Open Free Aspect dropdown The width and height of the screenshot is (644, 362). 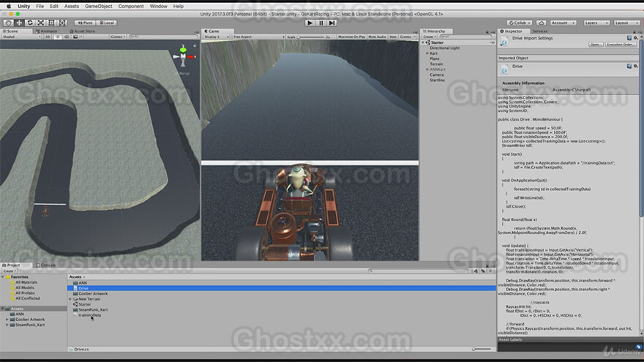click(x=258, y=37)
